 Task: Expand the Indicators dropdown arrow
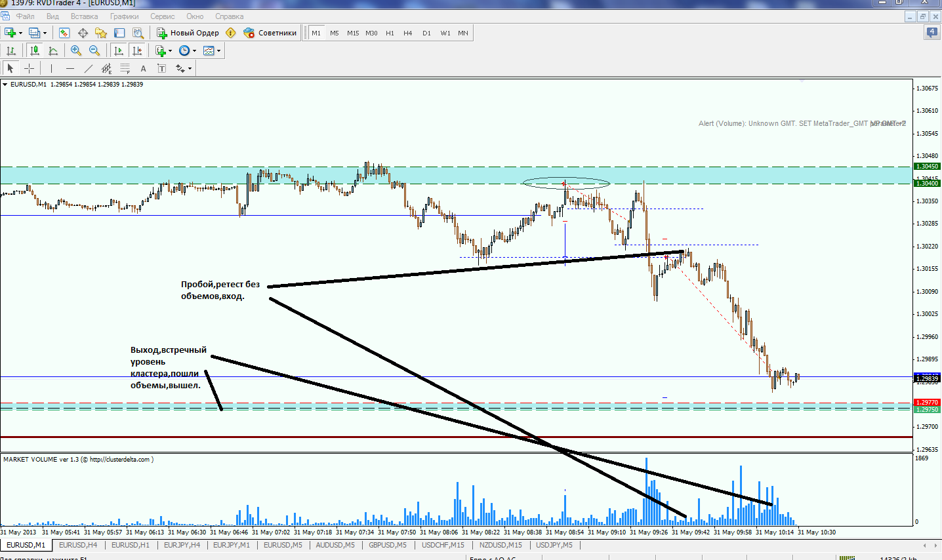[171, 50]
